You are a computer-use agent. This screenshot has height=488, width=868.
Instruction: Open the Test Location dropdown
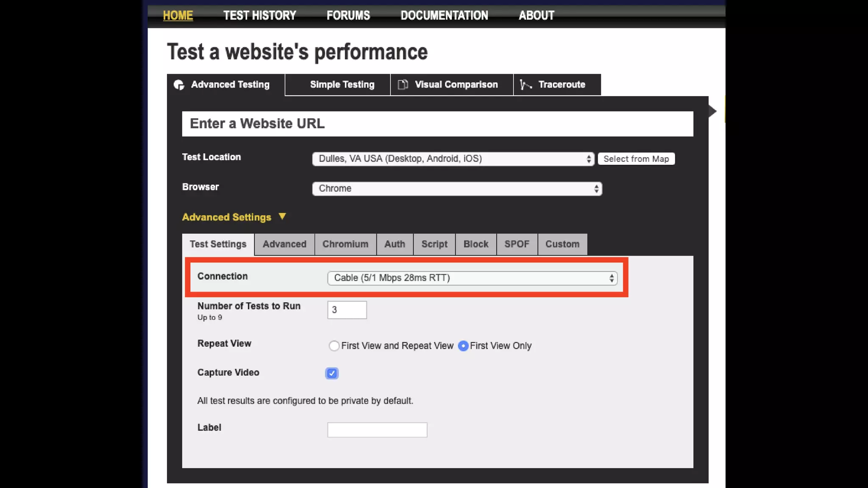pyautogui.click(x=453, y=159)
